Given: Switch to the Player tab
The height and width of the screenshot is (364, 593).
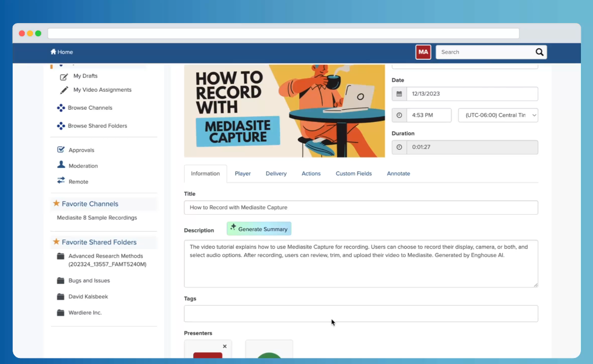Looking at the screenshot, I should click(x=243, y=173).
